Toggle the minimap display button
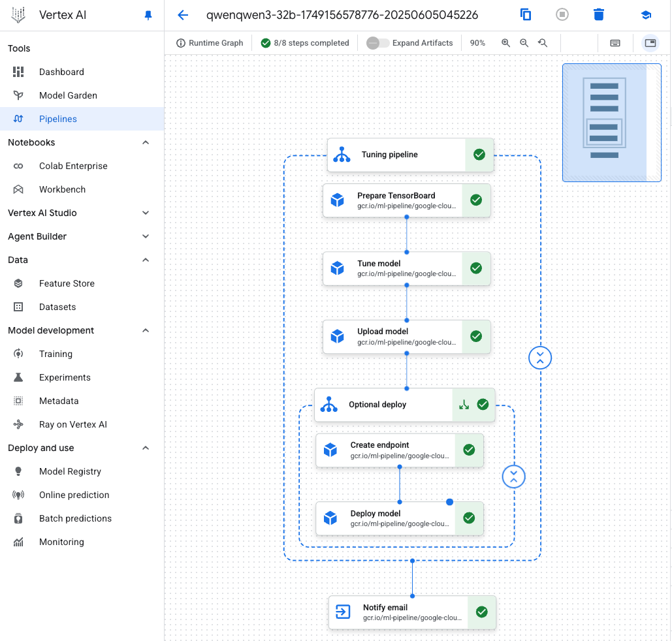Image resolution: width=672 pixels, height=641 pixels. 650,43
